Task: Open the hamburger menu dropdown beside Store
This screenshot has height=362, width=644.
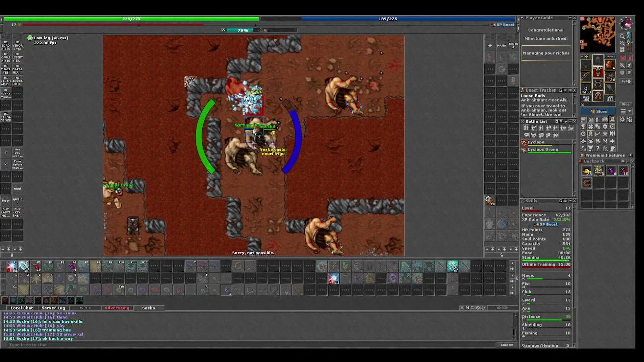Action: (626, 111)
